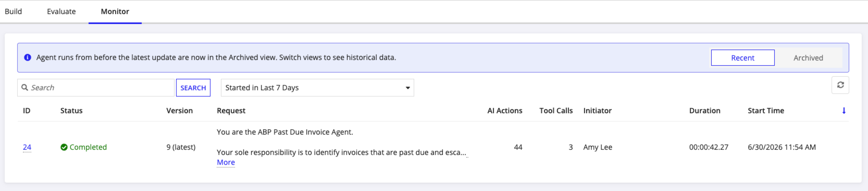Click the Start Time sort arrow
This screenshot has height=191, width=868.
pos(844,111)
